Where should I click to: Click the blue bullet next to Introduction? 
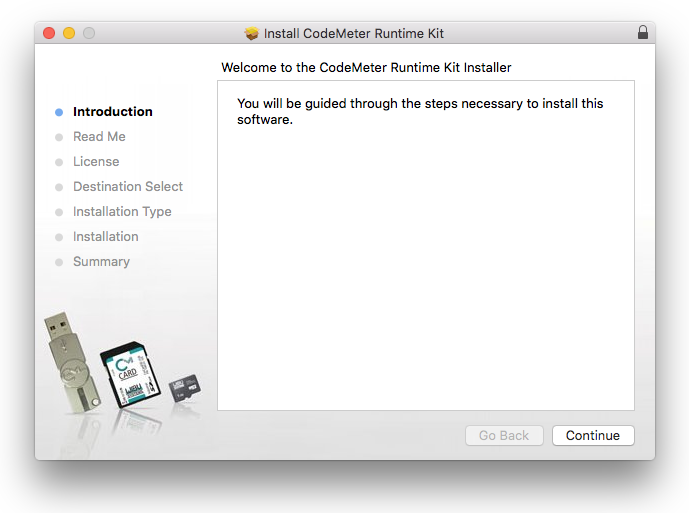coord(59,112)
